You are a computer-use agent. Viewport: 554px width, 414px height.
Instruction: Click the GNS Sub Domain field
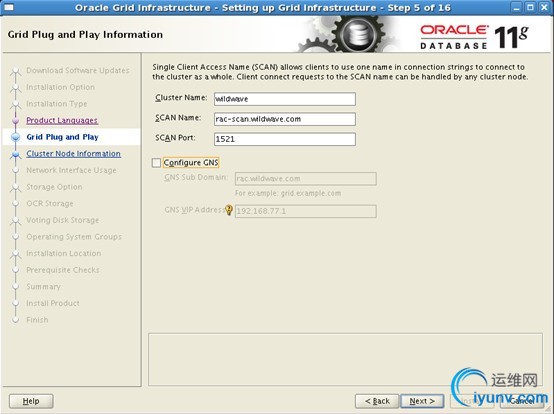tap(306, 179)
